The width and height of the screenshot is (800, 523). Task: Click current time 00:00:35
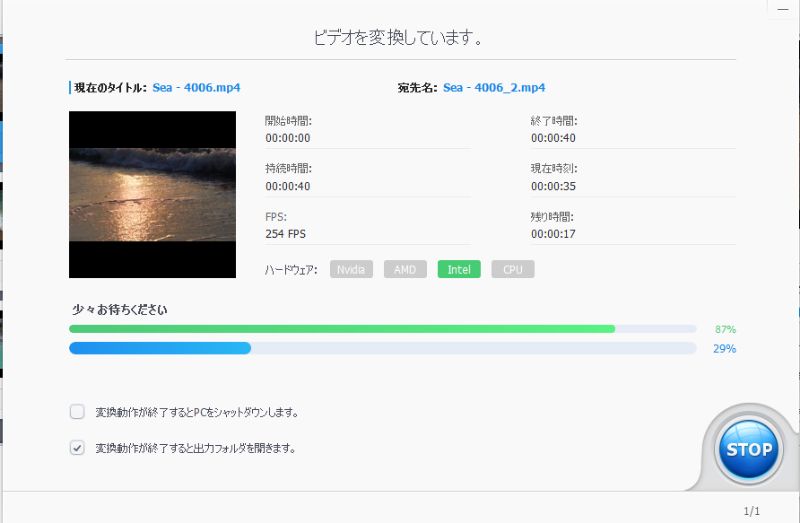tap(553, 186)
